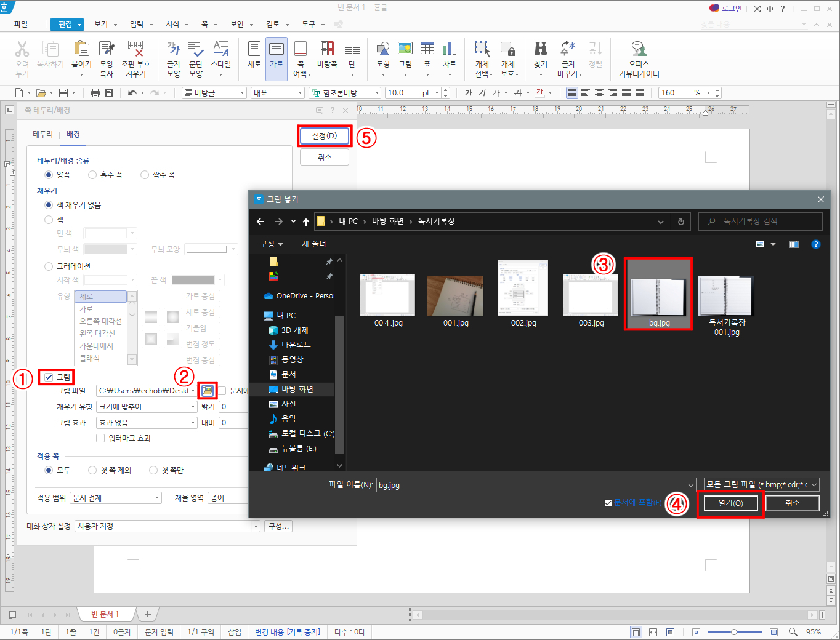Click the 빈 문서 1 document tab
Image resolution: width=840 pixels, height=640 pixels.
coord(105,614)
